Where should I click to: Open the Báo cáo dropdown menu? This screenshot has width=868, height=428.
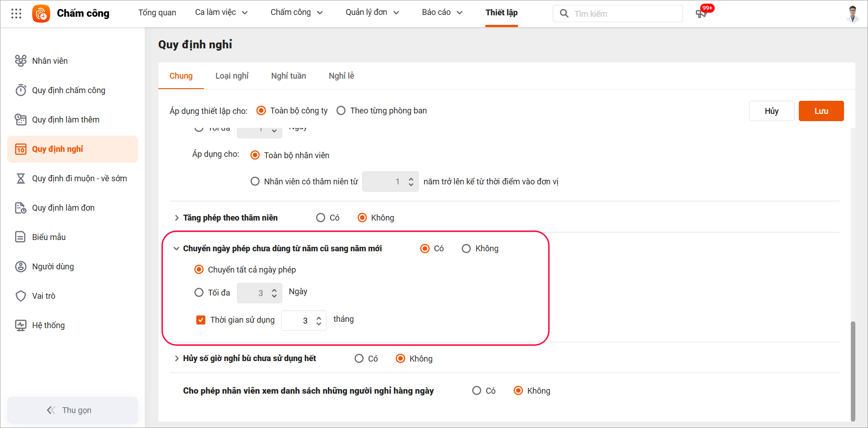442,13
